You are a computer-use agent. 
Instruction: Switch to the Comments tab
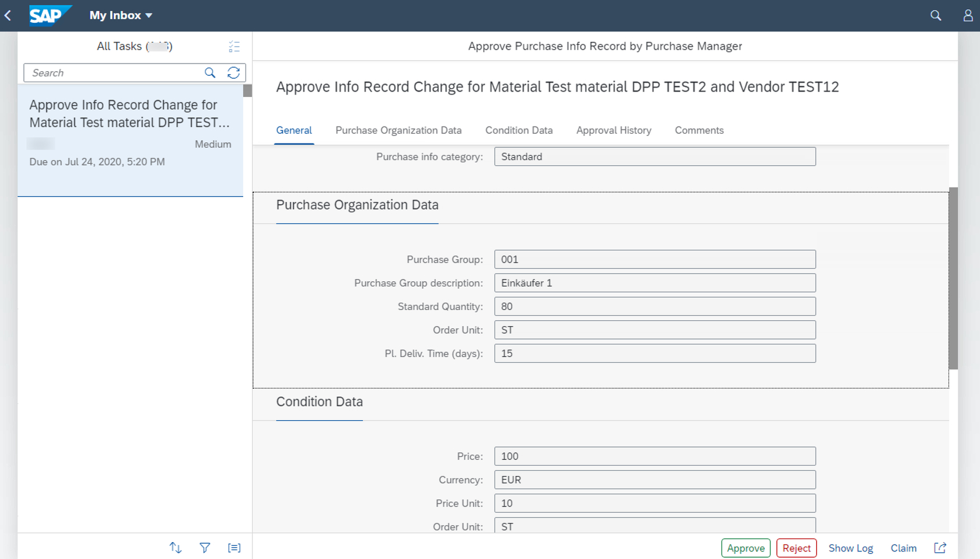(x=699, y=131)
